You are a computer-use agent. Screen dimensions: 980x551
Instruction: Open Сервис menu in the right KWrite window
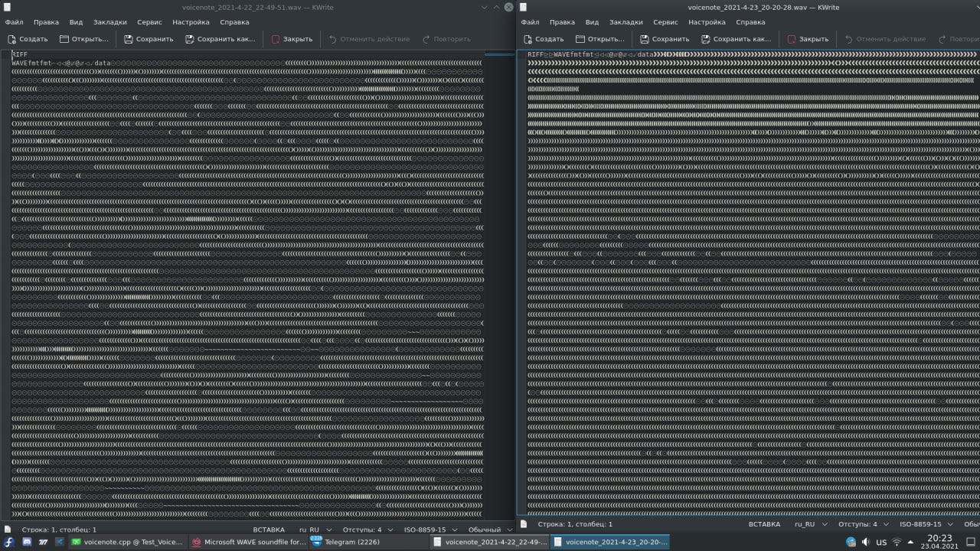tap(665, 22)
